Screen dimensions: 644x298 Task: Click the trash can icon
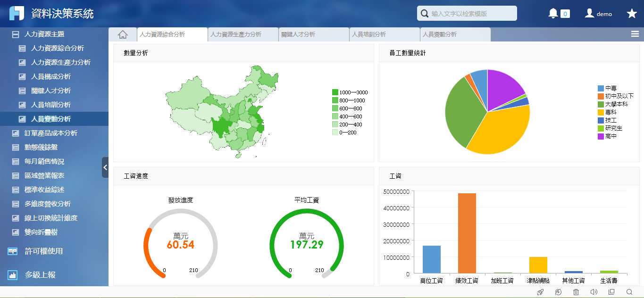click(576, 292)
